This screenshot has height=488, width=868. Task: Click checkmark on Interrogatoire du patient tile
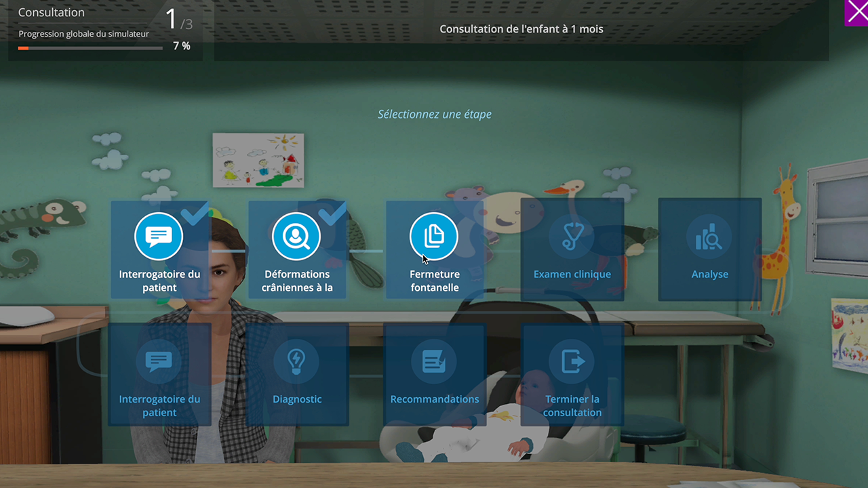pos(195,213)
